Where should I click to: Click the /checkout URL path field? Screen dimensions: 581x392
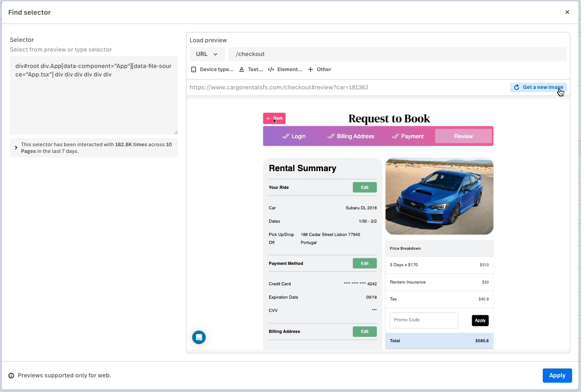click(397, 54)
